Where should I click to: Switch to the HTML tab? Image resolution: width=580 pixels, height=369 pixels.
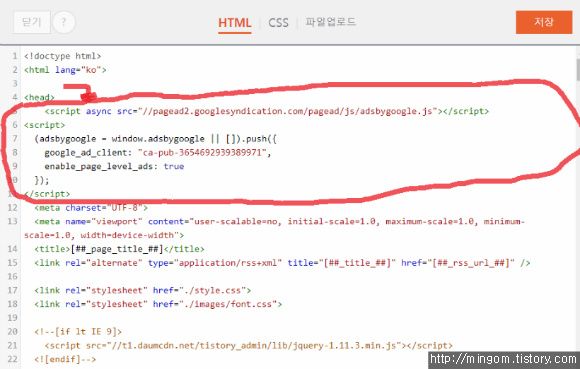[x=235, y=23]
